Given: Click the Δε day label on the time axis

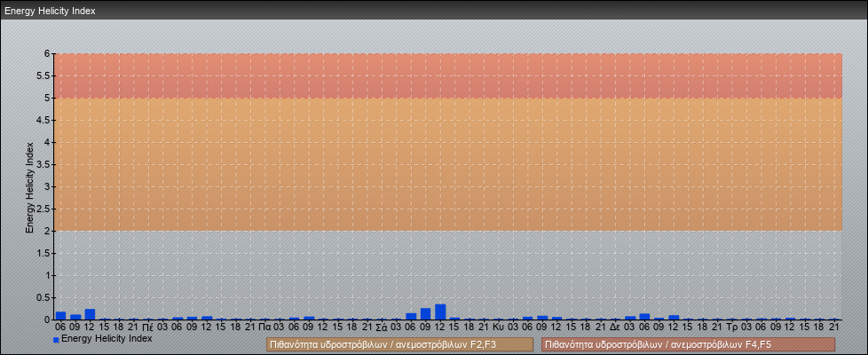Looking at the screenshot, I should 615,327.
